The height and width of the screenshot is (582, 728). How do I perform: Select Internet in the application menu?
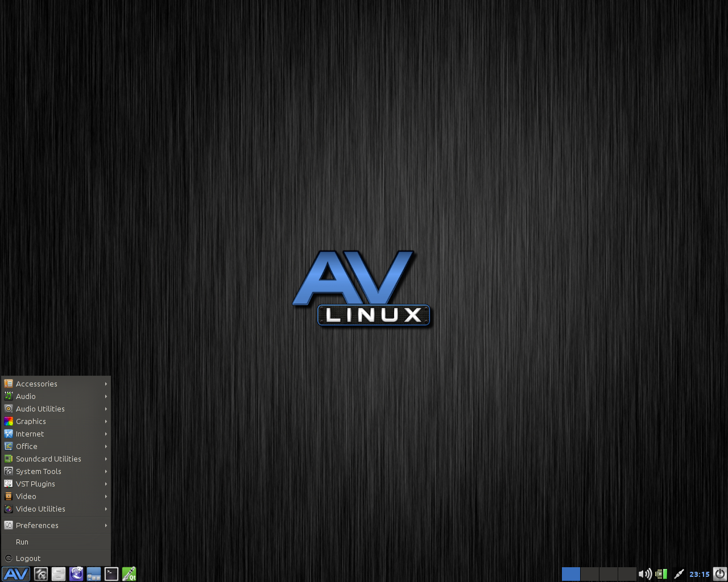click(x=56, y=434)
